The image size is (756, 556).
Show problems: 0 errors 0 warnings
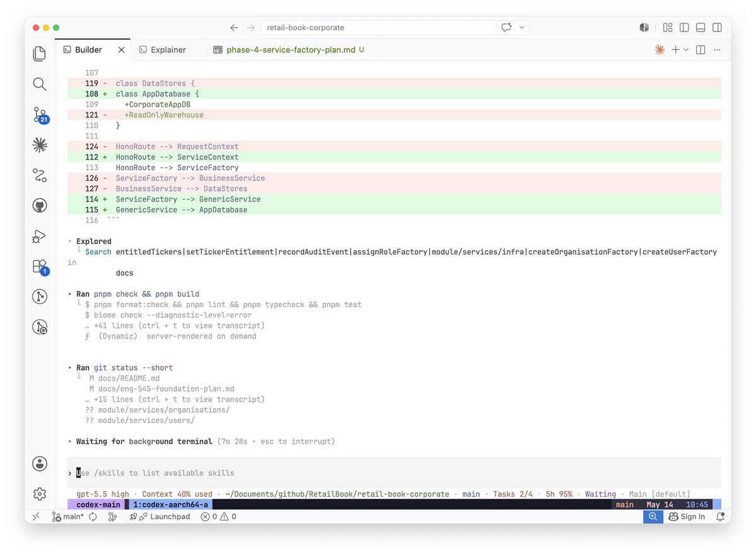coord(218,516)
